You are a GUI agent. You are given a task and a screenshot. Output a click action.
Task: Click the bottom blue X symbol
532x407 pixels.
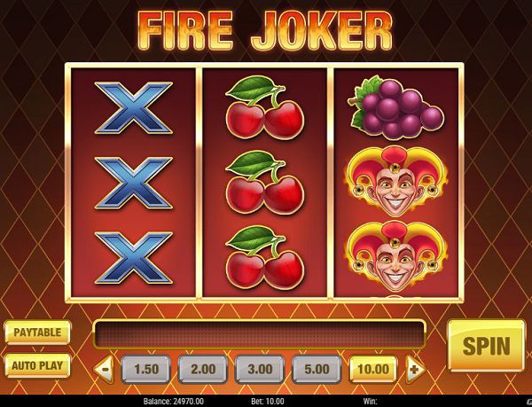coord(134,258)
